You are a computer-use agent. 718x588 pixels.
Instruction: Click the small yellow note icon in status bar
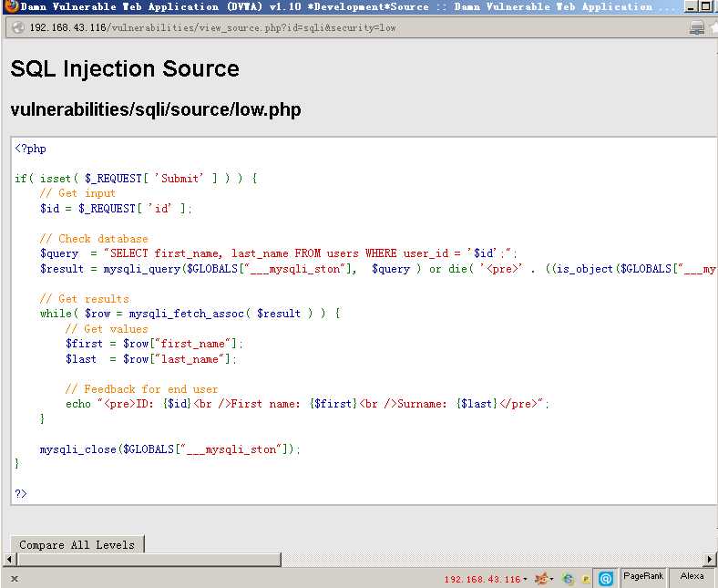click(586, 579)
